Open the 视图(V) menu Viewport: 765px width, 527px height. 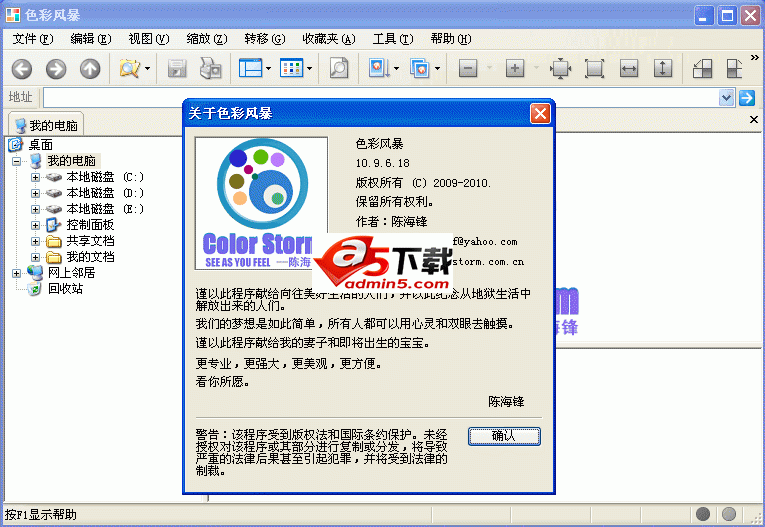148,39
